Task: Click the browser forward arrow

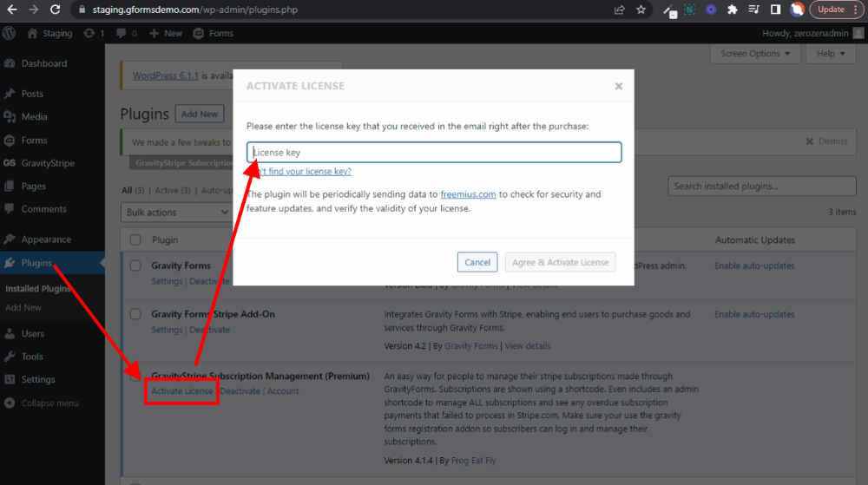Action: click(x=33, y=10)
